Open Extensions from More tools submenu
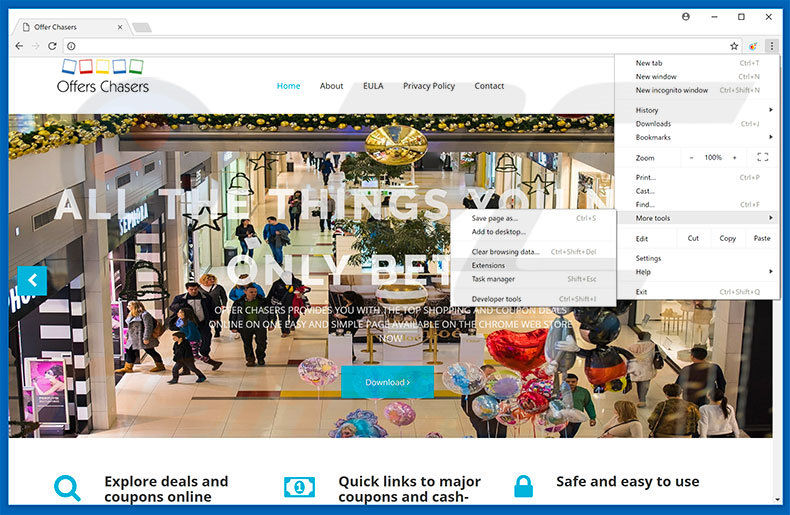This screenshot has width=790, height=515. [533, 265]
